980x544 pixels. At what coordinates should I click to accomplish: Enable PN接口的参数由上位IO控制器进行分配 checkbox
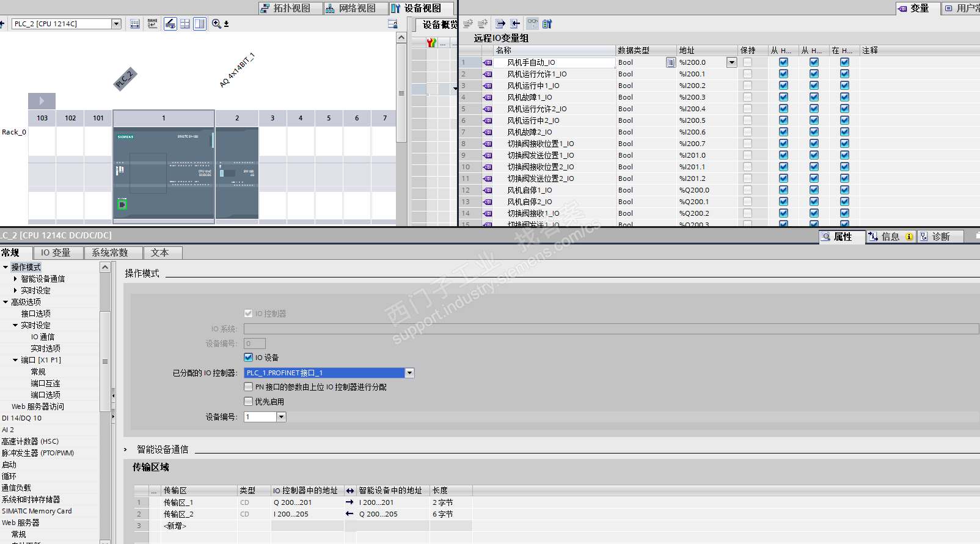[x=249, y=387]
